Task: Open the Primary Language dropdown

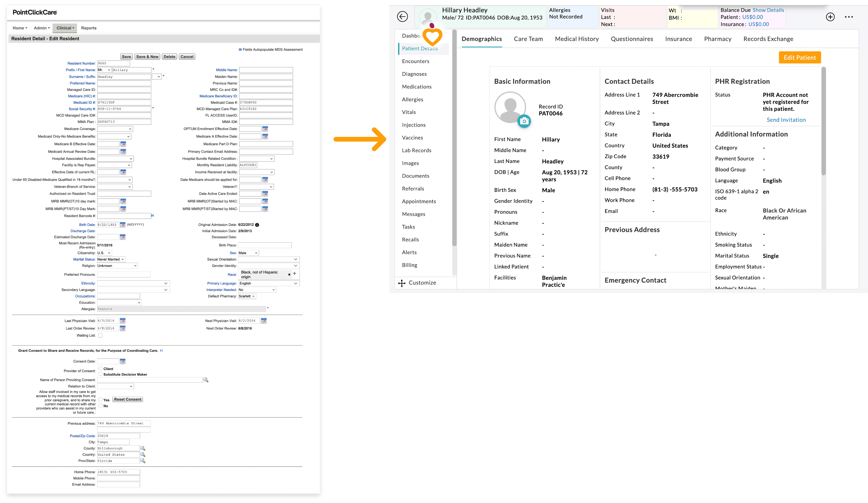Action: tap(269, 283)
